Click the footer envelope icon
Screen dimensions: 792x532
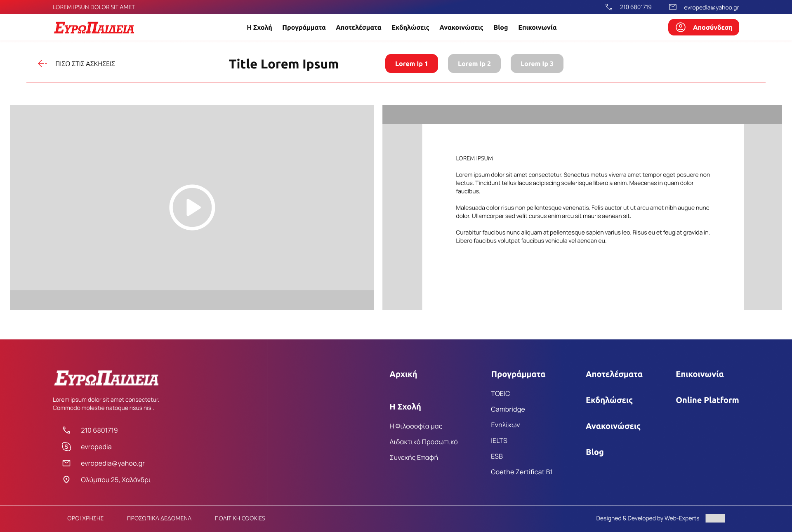pos(66,463)
